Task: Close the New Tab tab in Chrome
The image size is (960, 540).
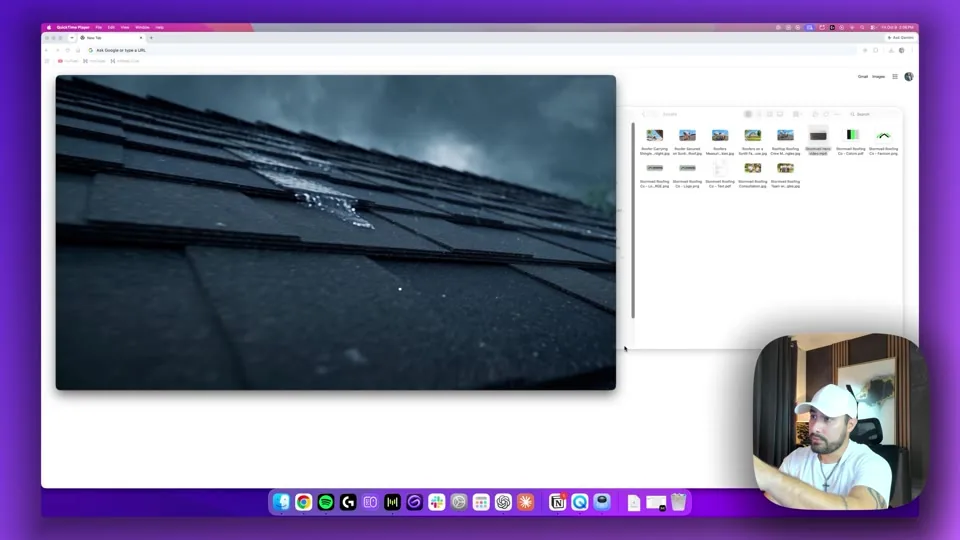Action: pos(141,38)
